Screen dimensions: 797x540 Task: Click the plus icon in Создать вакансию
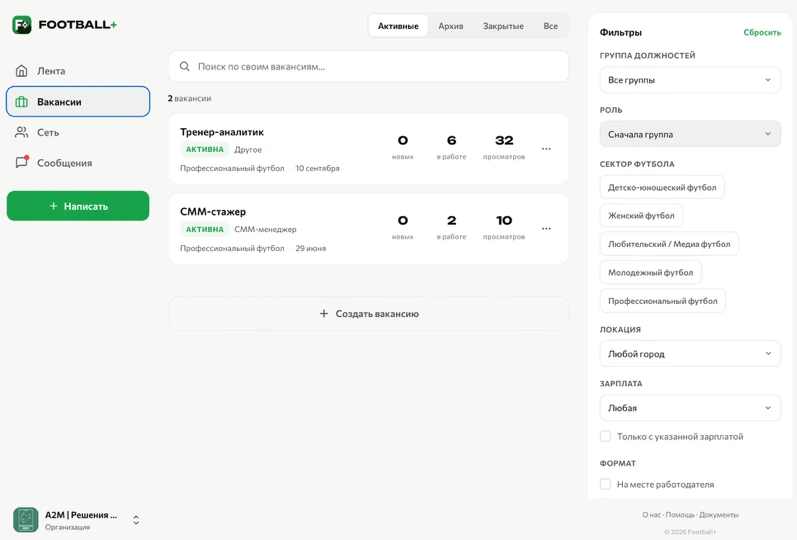tap(324, 314)
